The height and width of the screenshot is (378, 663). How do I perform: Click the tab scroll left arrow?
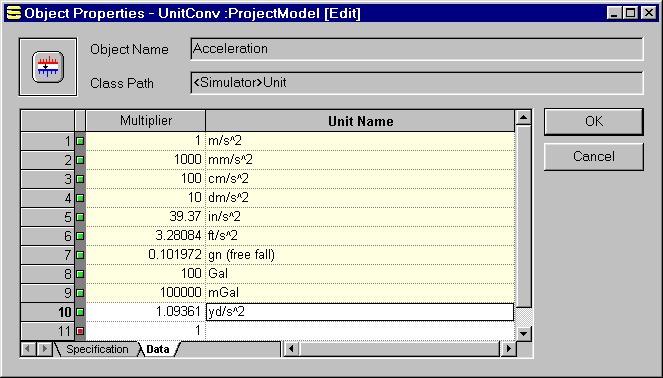28,349
